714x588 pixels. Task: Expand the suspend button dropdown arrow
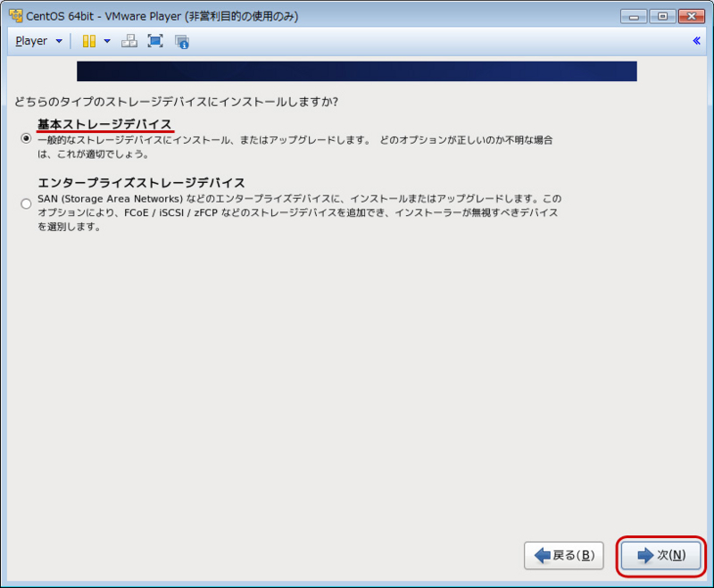107,40
